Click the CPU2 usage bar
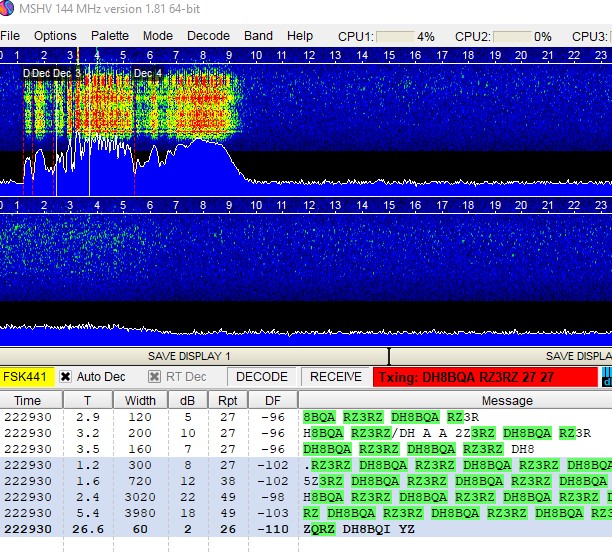Screen dimensions: 612x553 click(x=512, y=37)
